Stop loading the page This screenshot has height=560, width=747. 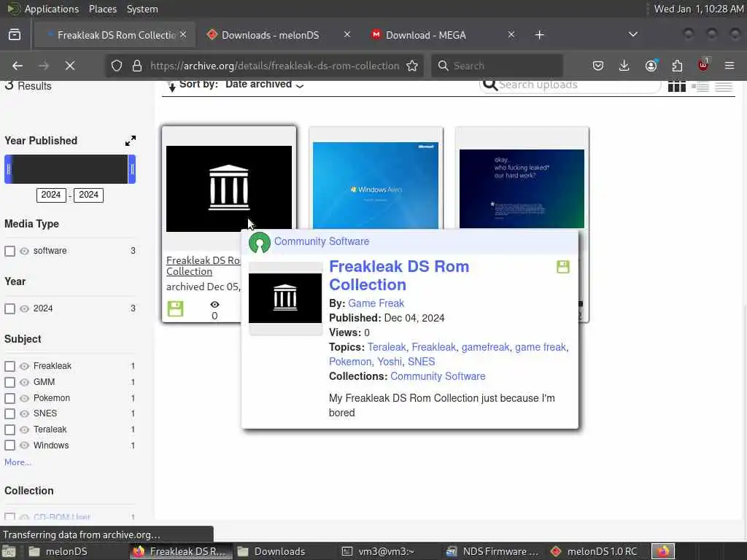[x=70, y=66]
